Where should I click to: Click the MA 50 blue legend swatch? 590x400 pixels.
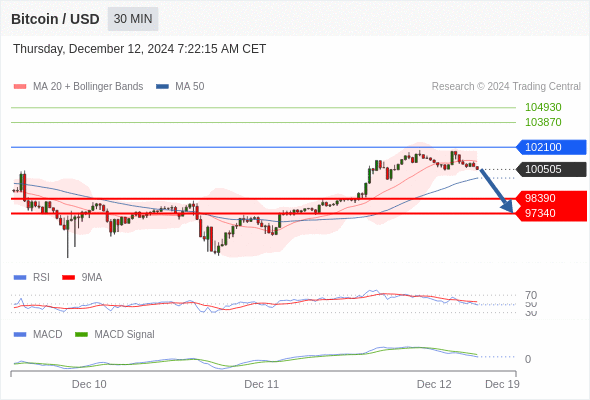coord(162,87)
